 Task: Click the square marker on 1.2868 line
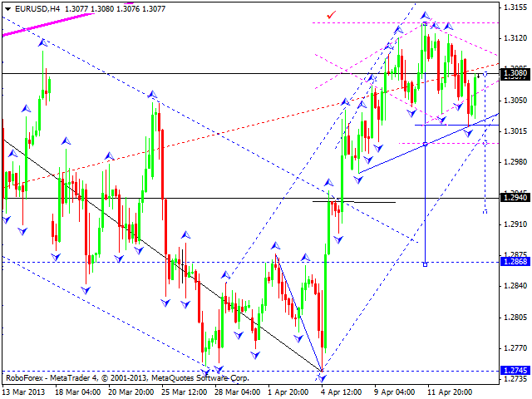[x=426, y=264]
